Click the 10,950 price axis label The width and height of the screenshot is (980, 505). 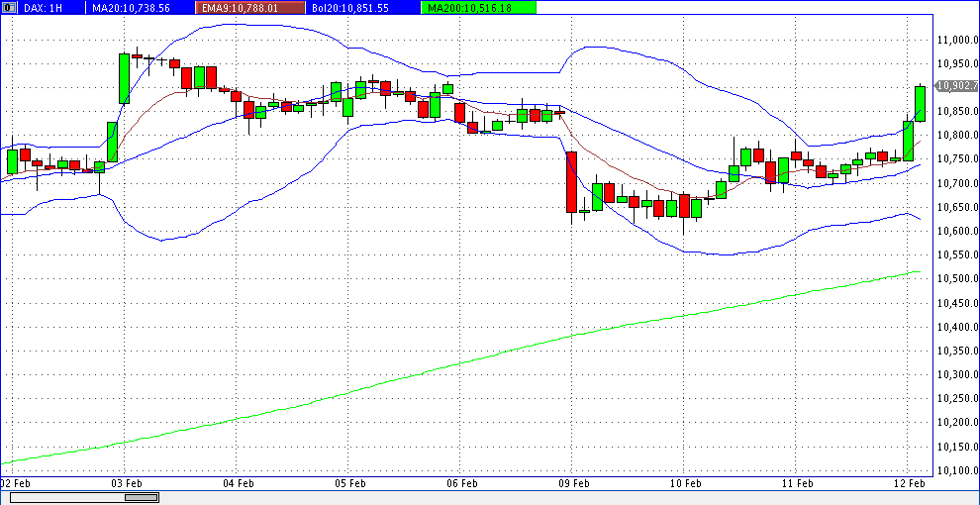pos(956,63)
